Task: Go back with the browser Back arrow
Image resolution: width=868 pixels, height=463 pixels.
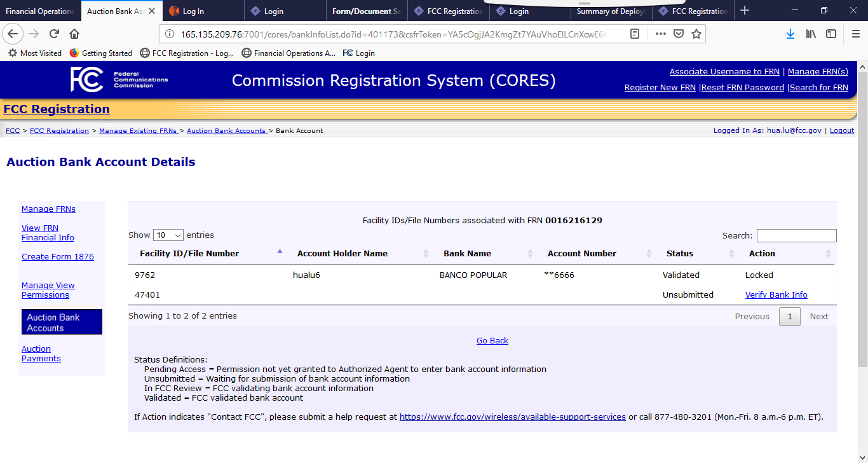Action: point(13,34)
